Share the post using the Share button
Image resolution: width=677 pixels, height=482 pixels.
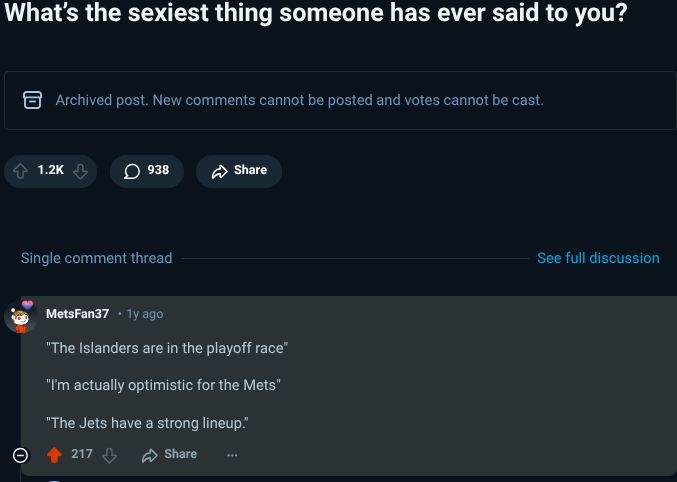click(x=239, y=171)
